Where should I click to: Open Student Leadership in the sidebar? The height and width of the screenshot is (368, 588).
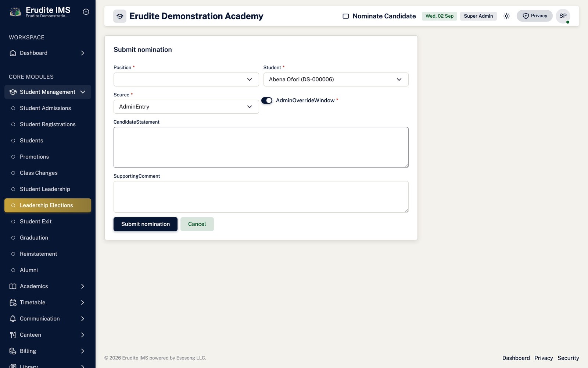coord(48,189)
